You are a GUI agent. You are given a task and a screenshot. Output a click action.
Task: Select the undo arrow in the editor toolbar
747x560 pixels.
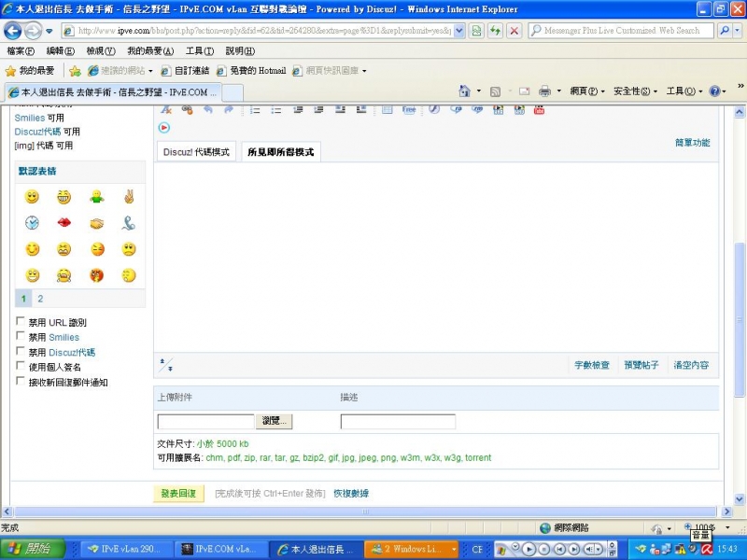pyautogui.click(x=208, y=110)
